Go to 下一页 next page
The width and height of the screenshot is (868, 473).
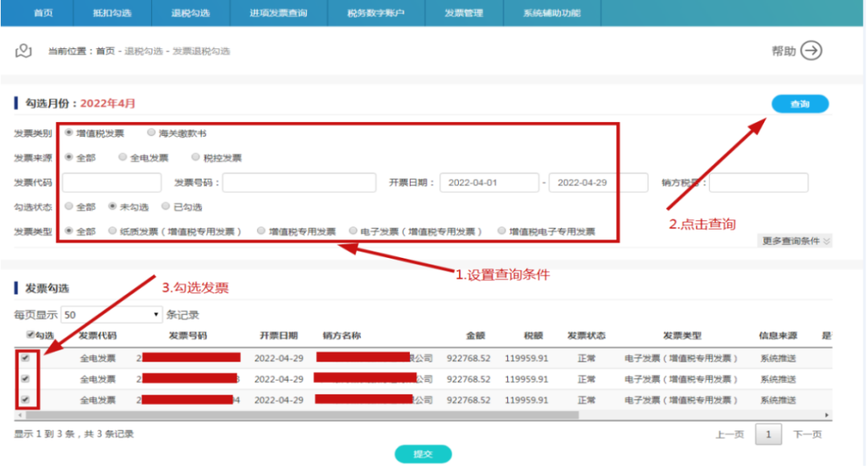807,434
